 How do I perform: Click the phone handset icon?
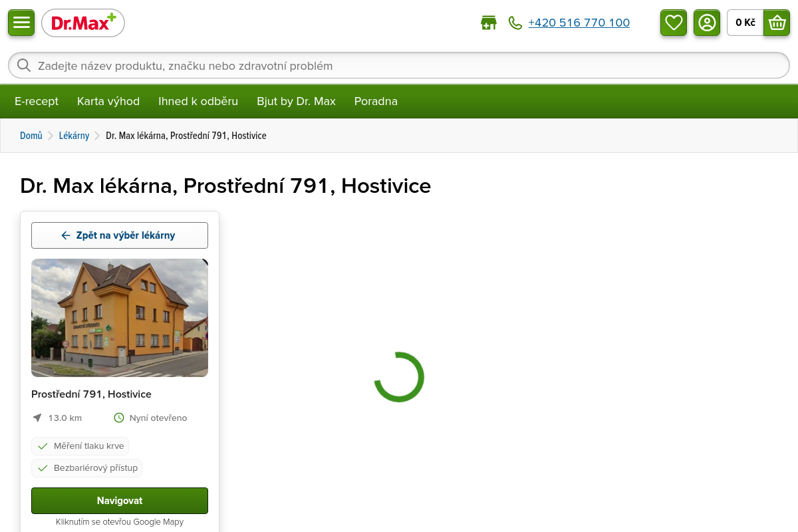coord(515,23)
